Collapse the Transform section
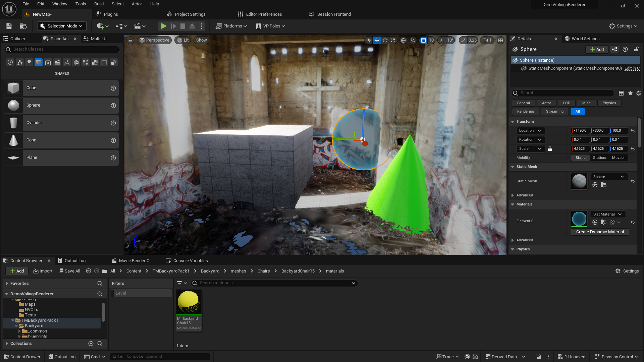Viewport: 644px width, 362px height. point(513,122)
